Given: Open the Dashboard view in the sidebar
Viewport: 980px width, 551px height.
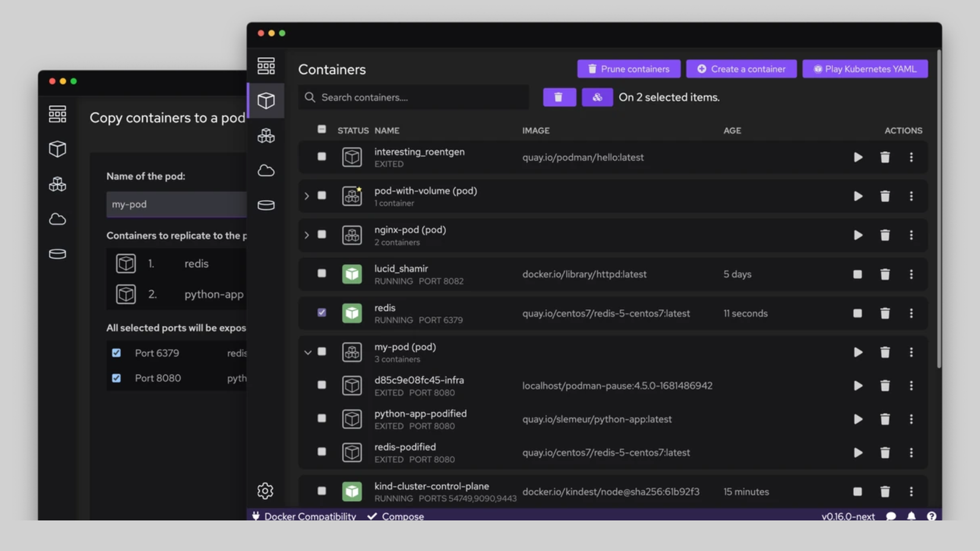Looking at the screenshot, I should [x=266, y=65].
